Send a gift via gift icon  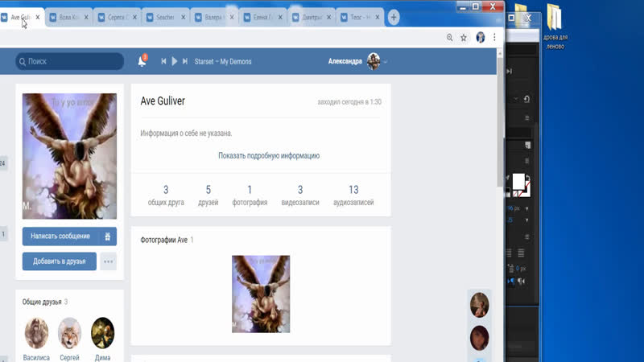point(108,237)
